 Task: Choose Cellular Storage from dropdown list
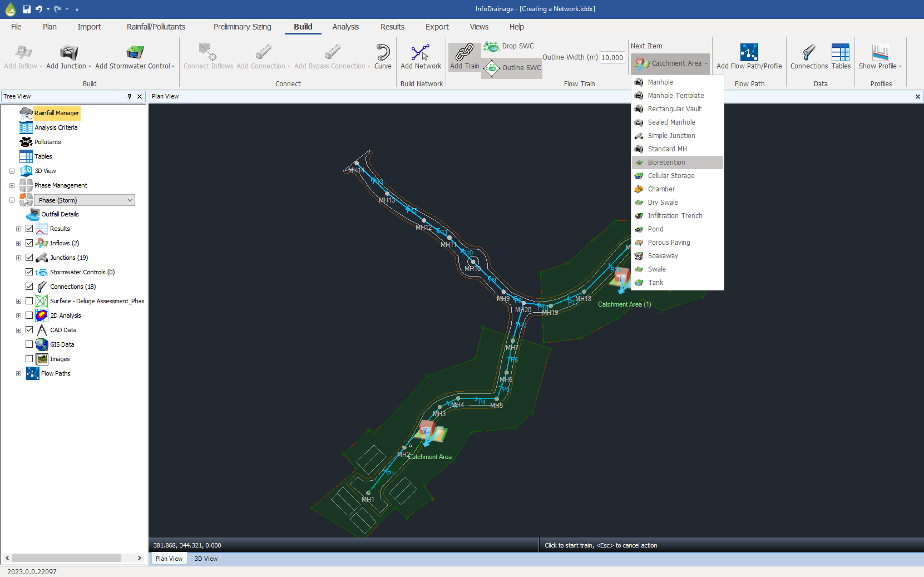click(x=678, y=176)
